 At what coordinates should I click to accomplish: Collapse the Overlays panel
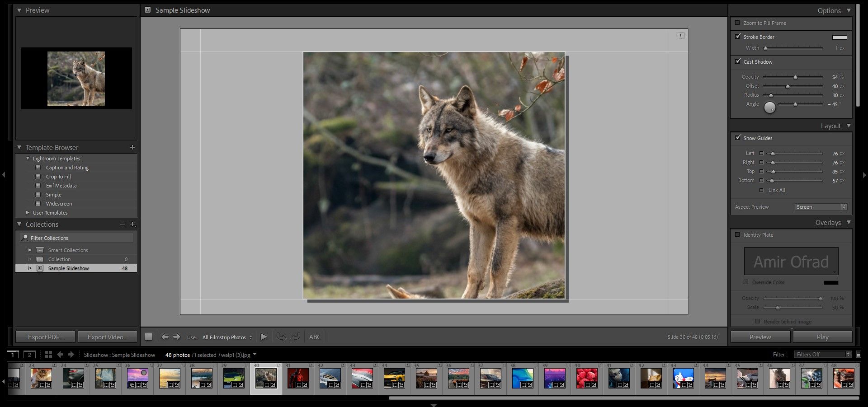click(849, 222)
